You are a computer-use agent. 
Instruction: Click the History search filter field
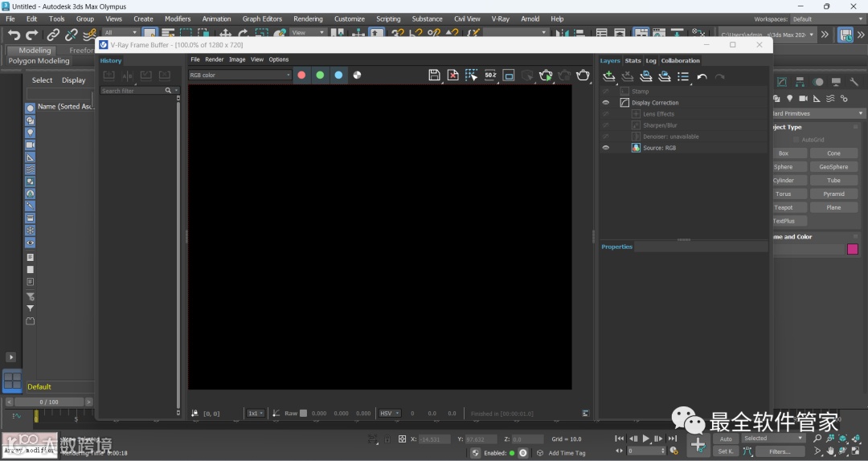point(133,91)
